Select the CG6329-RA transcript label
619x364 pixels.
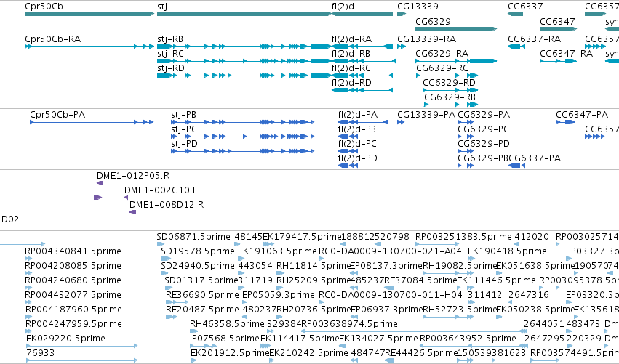[442, 54]
